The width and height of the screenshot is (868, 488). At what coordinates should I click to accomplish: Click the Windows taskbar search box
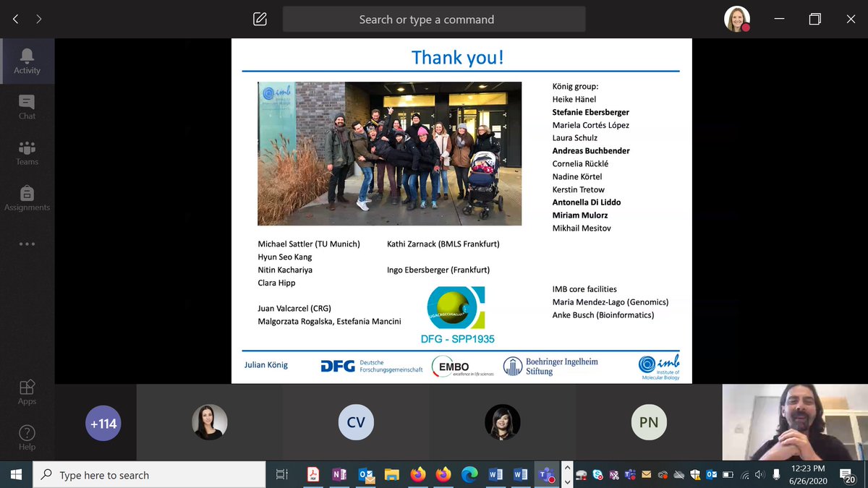click(149, 474)
